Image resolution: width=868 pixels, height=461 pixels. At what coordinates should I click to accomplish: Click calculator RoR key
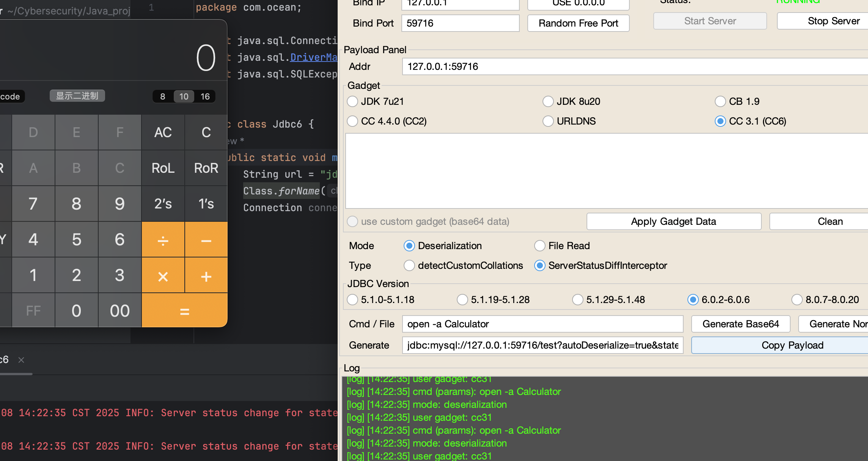pyautogui.click(x=206, y=168)
